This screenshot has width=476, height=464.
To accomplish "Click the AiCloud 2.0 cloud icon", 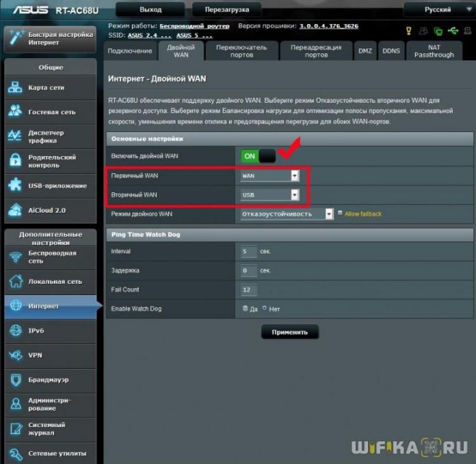I will [15, 210].
